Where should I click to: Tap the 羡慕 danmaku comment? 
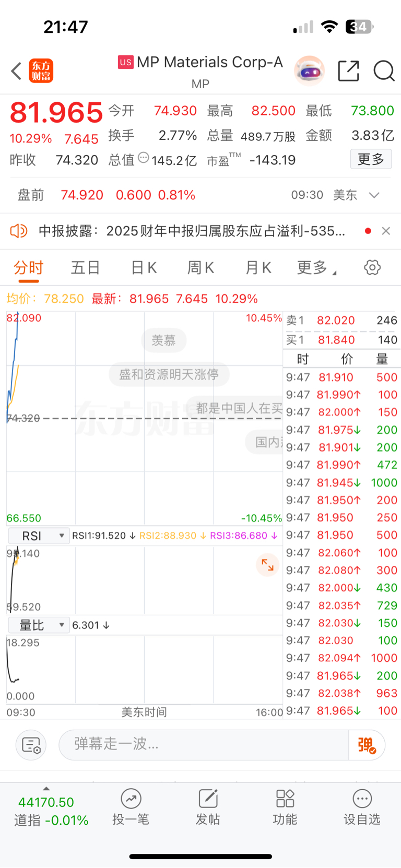tap(163, 340)
